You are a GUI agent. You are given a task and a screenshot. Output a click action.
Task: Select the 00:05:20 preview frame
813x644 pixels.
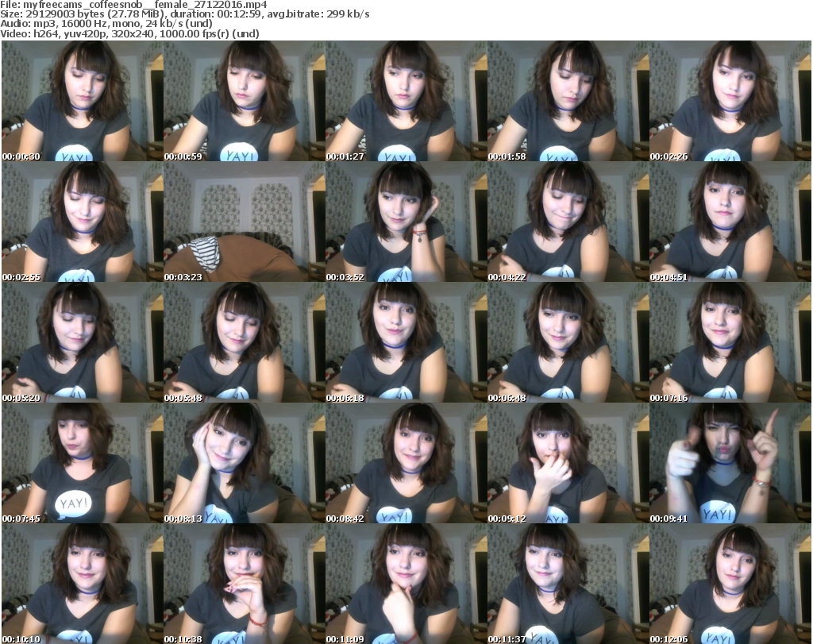coord(82,343)
